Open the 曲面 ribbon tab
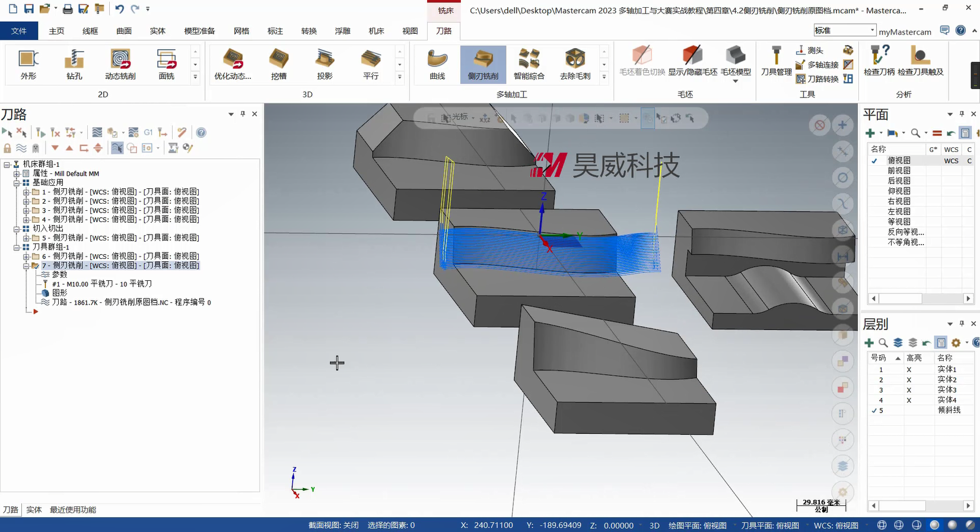Image resolution: width=980 pixels, height=532 pixels. pos(124,31)
